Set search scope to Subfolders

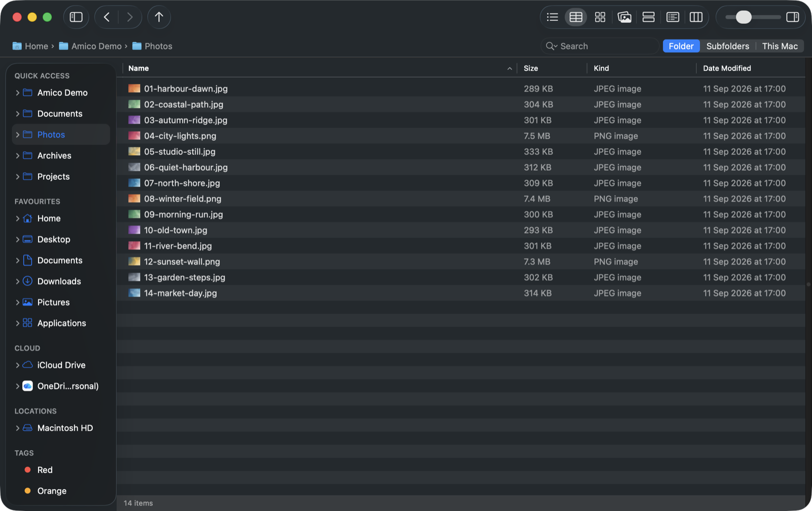pyautogui.click(x=727, y=46)
